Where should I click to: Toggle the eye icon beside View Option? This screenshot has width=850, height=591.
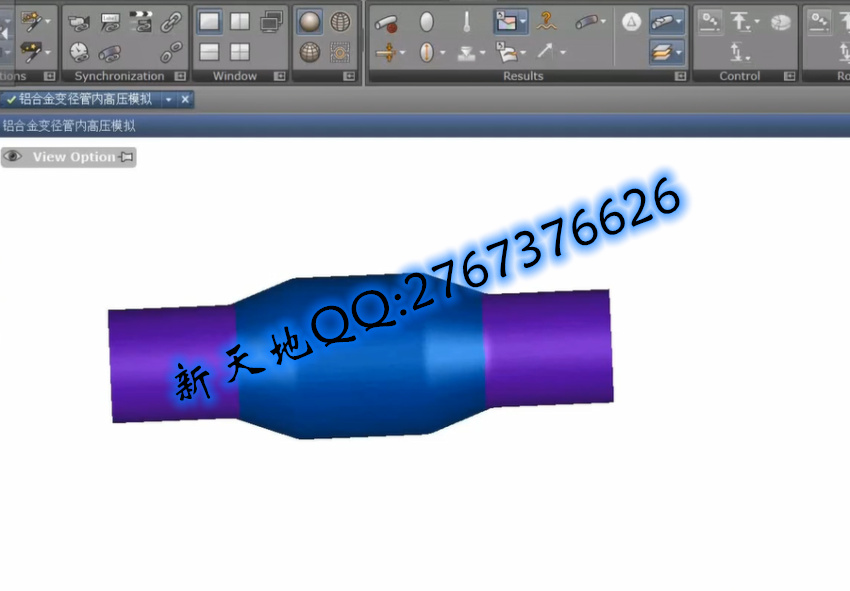click(x=13, y=157)
